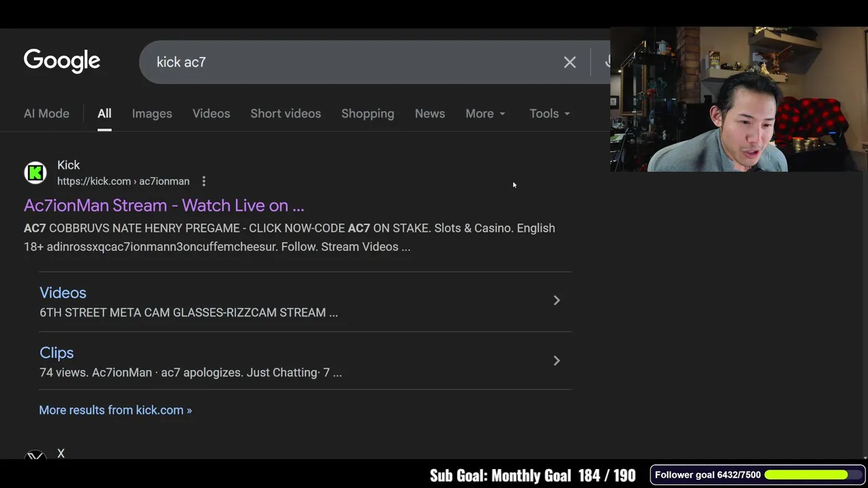Switch to AI Mode tab
The height and width of the screenshot is (488, 868).
tap(46, 113)
